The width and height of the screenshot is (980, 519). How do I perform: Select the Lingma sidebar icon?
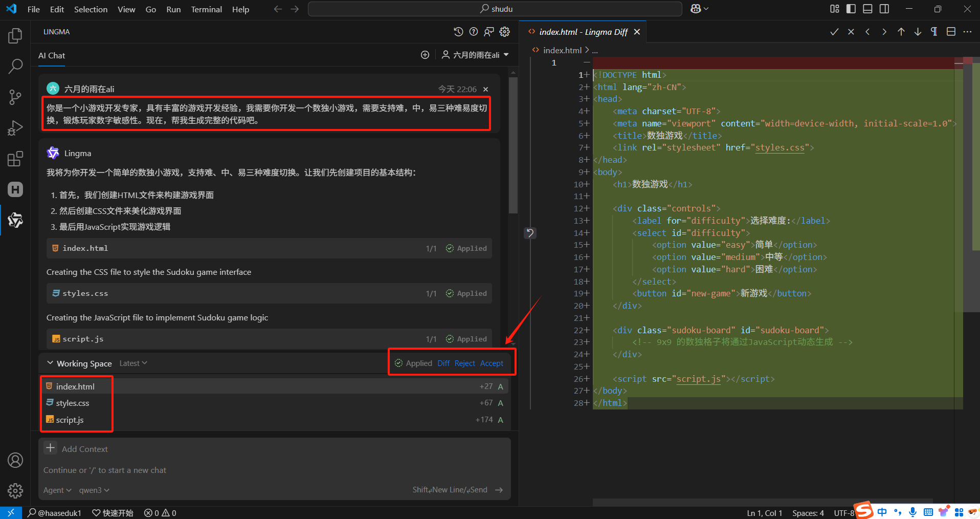click(x=15, y=220)
